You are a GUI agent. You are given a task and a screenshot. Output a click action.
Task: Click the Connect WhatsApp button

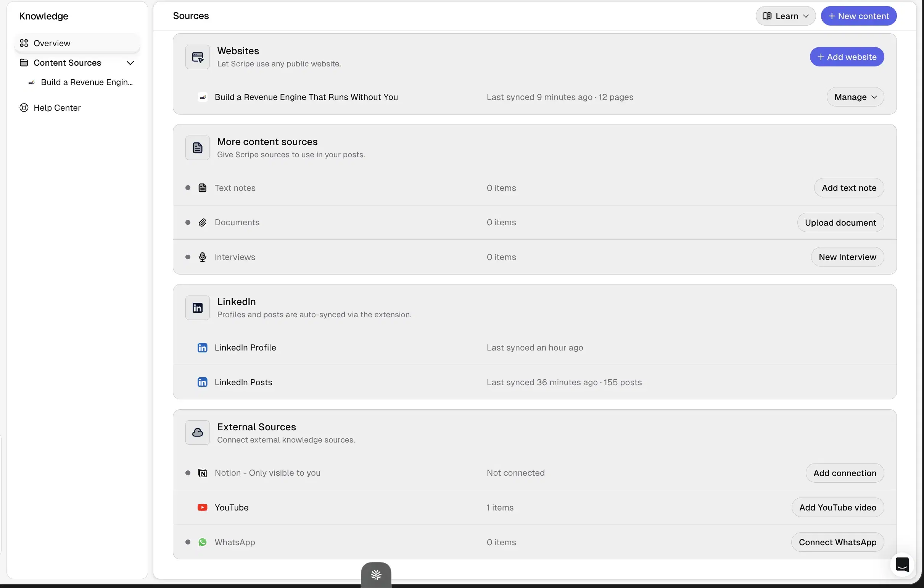837,542
